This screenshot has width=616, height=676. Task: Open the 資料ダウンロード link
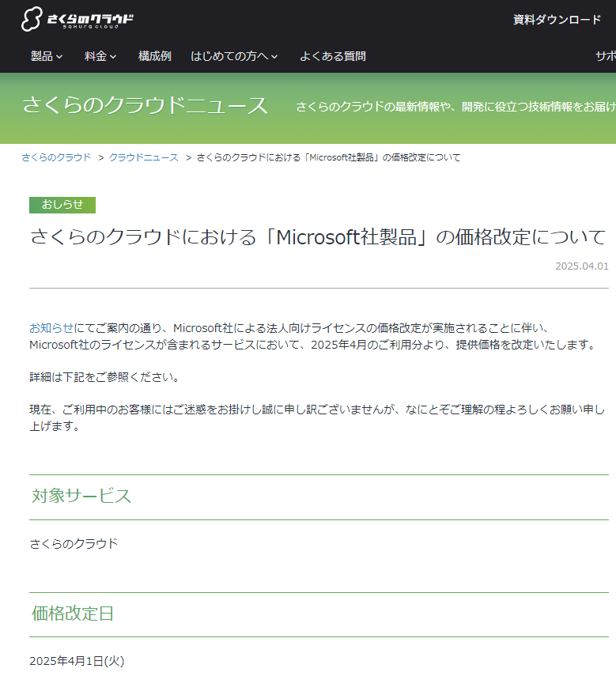click(557, 20)
